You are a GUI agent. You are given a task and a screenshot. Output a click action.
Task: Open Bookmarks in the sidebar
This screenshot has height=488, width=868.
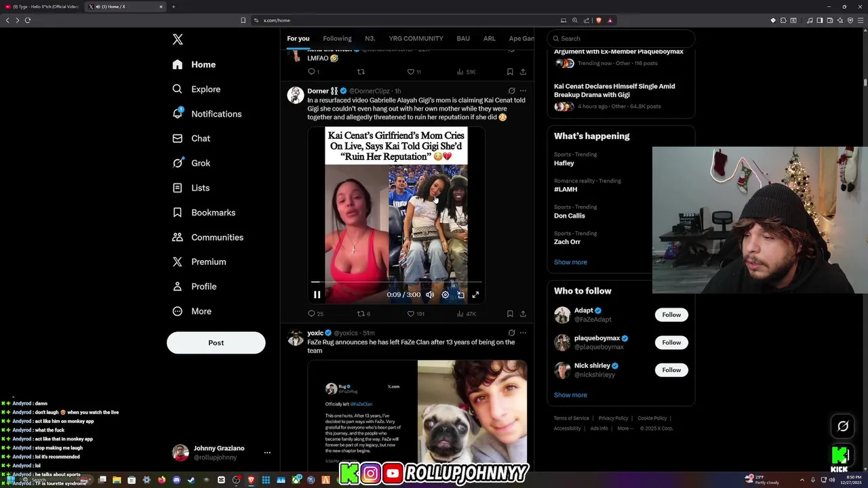click(x=203, y=213)
